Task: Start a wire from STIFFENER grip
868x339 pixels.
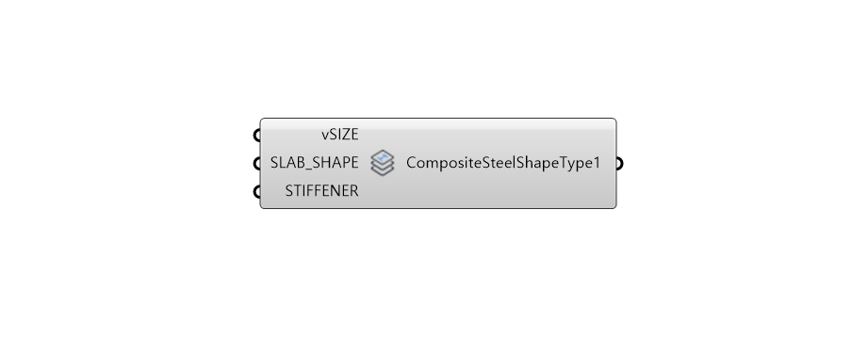Action: pos(257,191)
